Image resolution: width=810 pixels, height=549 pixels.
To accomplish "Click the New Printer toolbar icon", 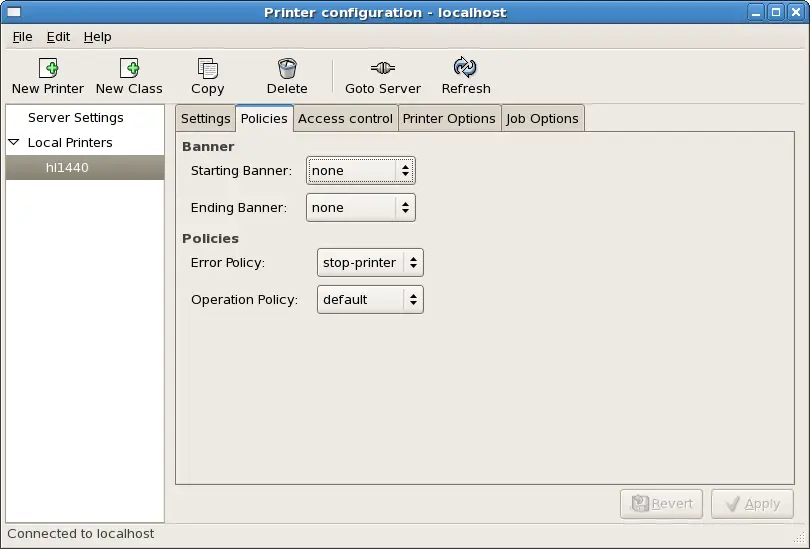I will (48, 68).
